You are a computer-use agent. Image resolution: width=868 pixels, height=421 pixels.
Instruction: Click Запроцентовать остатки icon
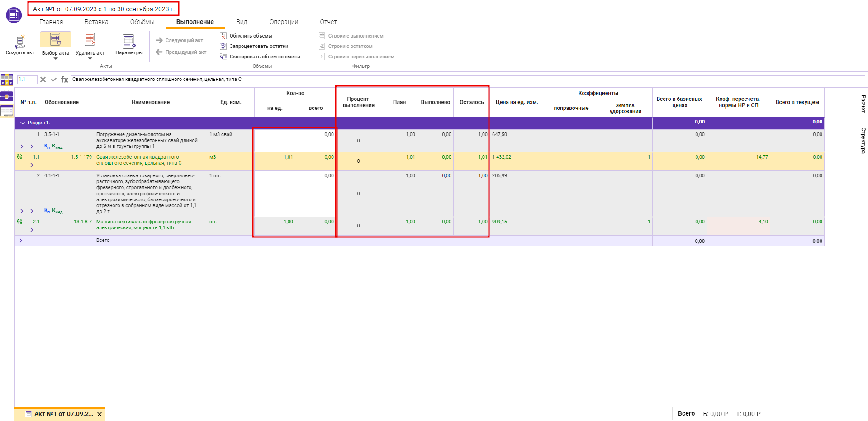coord(223,46)
